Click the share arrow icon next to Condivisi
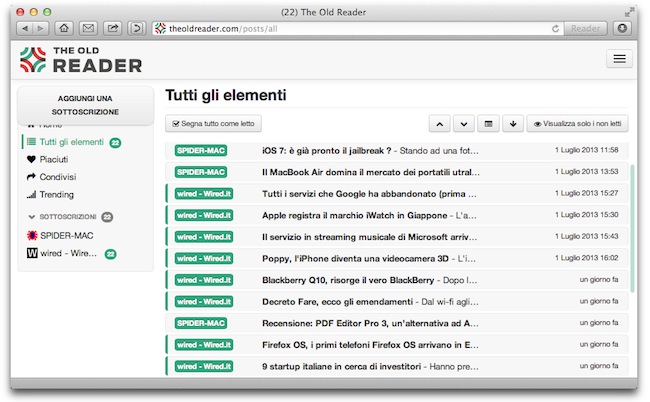Image resolution: width=650 pixels, height=402 pixels. click(31, 177)
